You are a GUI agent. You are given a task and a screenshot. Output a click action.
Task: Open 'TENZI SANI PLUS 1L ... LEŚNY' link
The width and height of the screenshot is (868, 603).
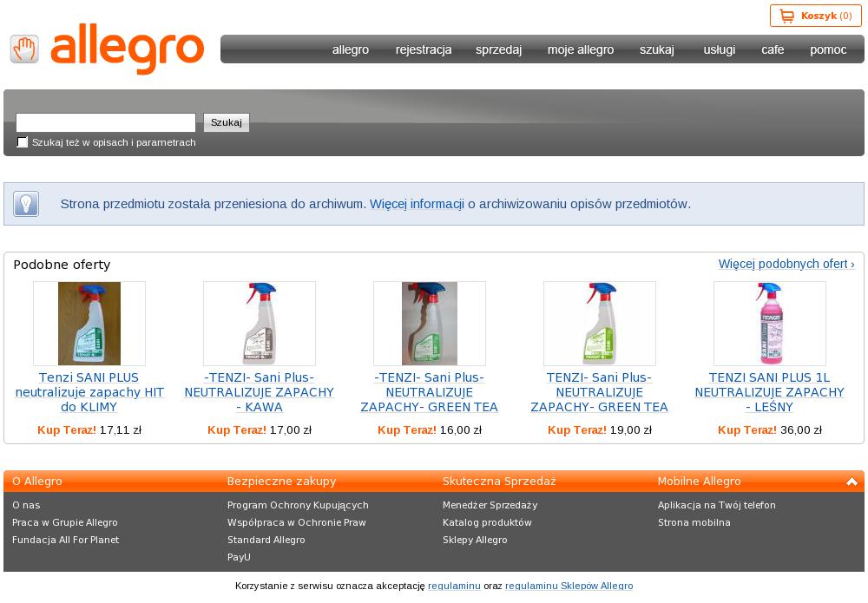point(769,392)
